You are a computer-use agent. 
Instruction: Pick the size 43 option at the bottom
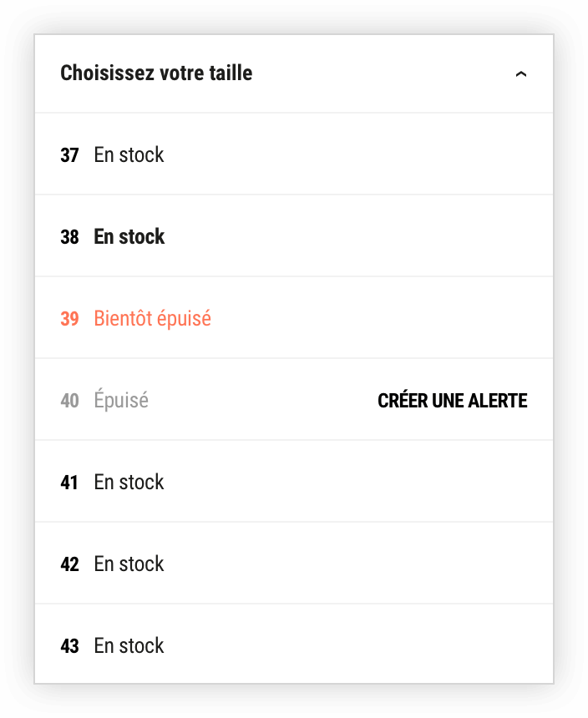[x=294, y=645]
